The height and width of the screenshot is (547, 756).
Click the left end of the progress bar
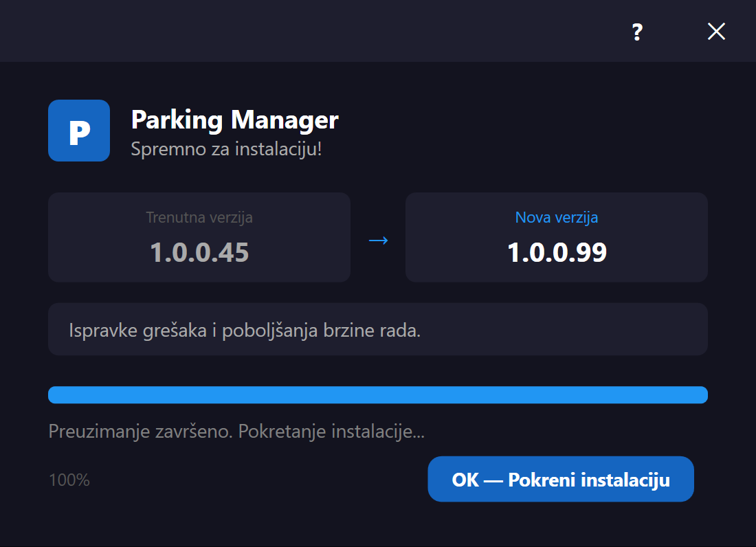point(54,394)
